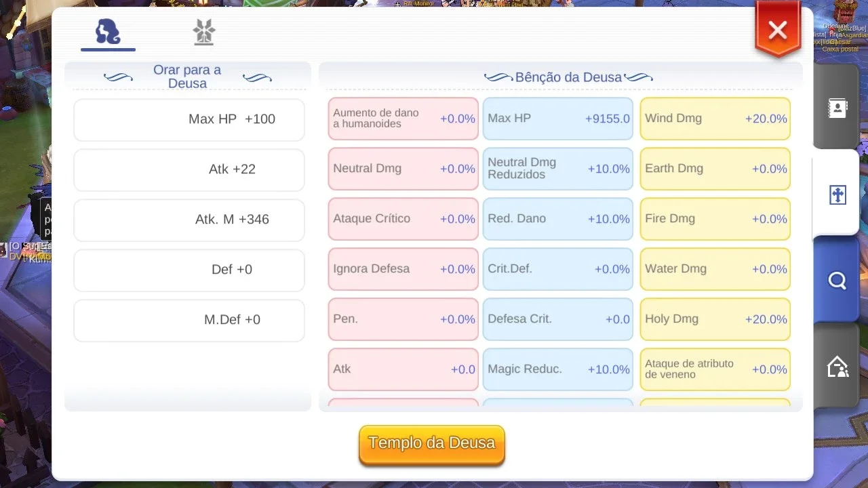
Task: Open the guild house side tab
Action: [837, 367]
